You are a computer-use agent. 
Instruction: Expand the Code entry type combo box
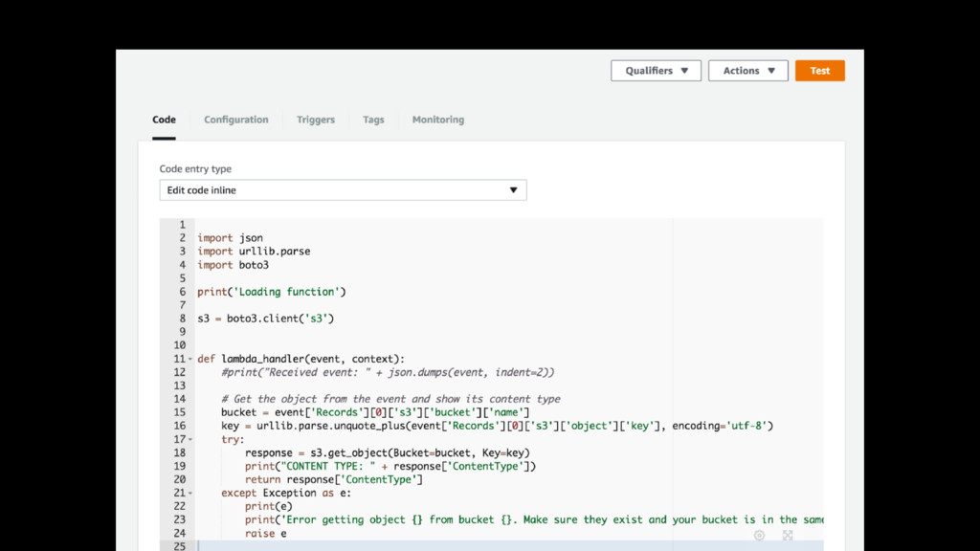(x=344, y=190)
